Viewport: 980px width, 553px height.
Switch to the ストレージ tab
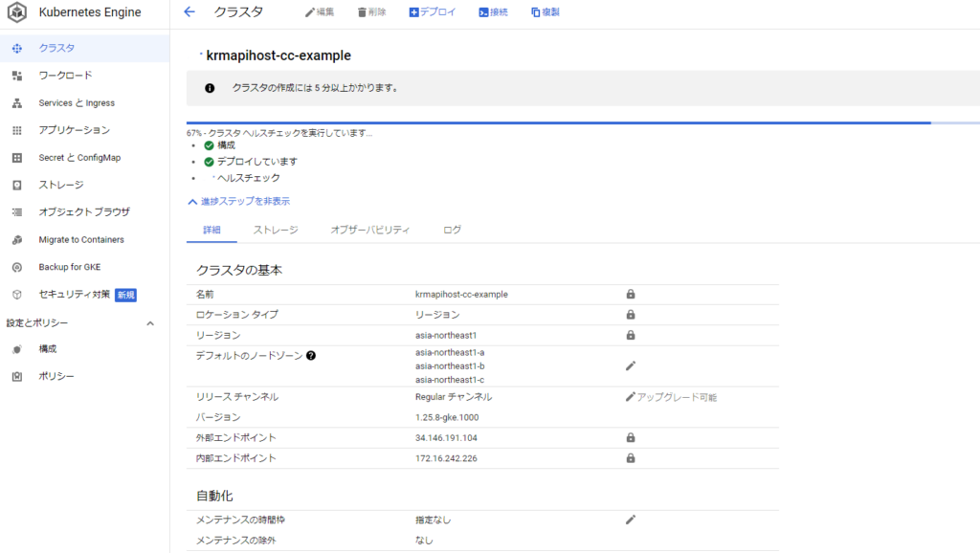(276, 231)
